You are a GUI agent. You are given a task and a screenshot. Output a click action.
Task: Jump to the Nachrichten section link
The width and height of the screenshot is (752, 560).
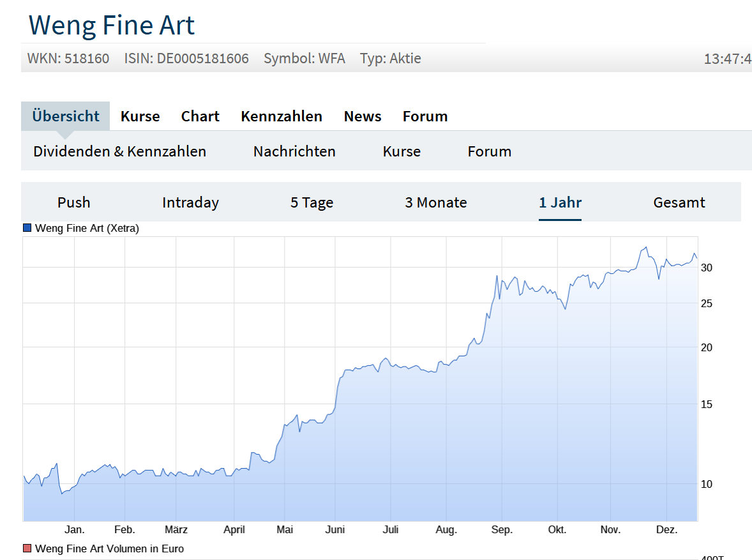pyautogui.click(x=294, y=151)
